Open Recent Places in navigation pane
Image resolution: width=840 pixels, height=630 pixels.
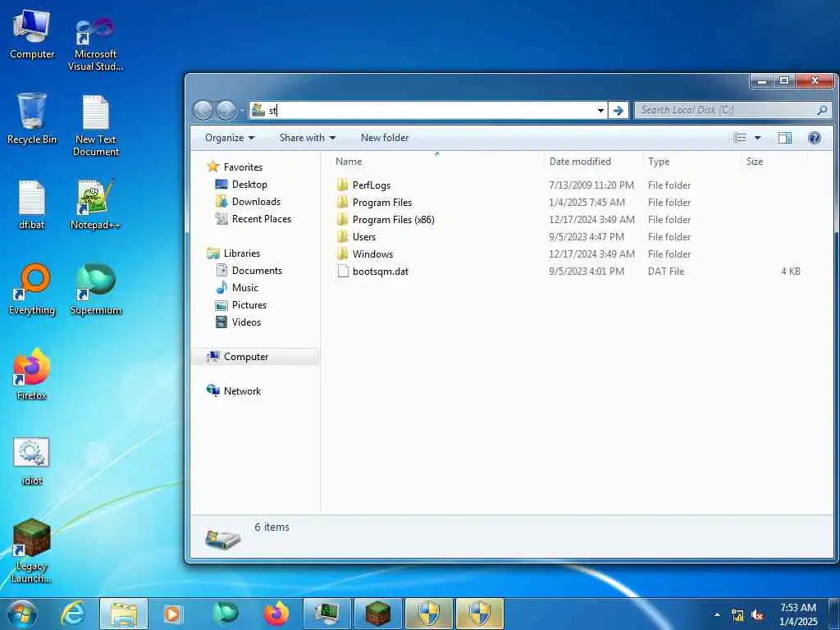pyautogui.click(x=253, y=218)
